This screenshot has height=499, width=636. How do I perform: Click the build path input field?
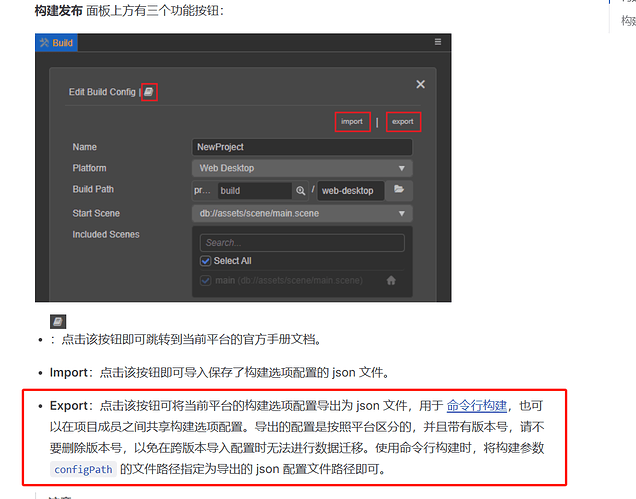tap(255, 191)
